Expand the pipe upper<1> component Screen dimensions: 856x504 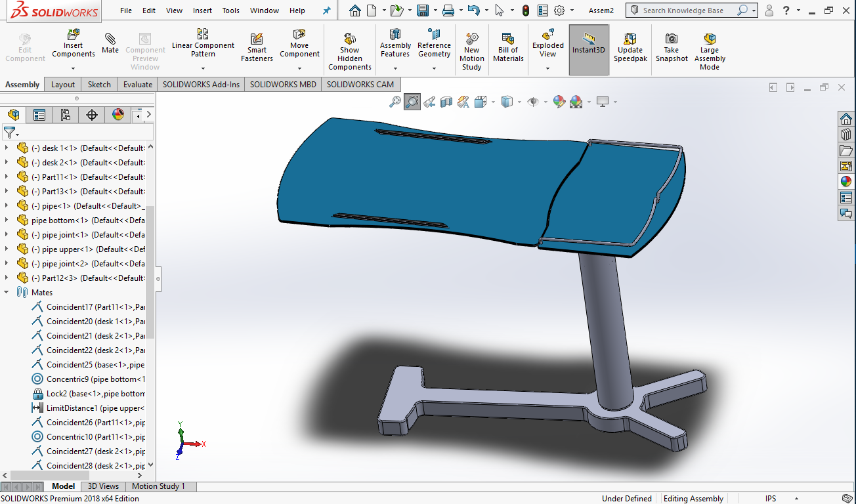[x=7, y=249]
